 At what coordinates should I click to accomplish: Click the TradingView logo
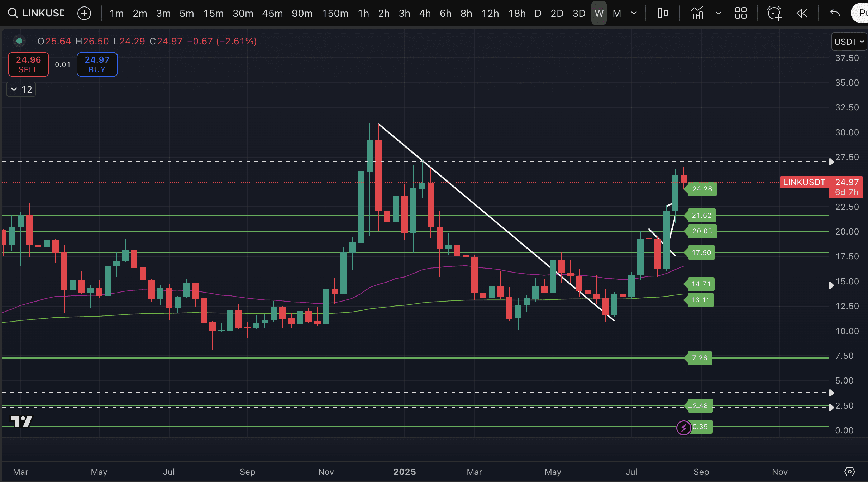(x=21, y=421)
